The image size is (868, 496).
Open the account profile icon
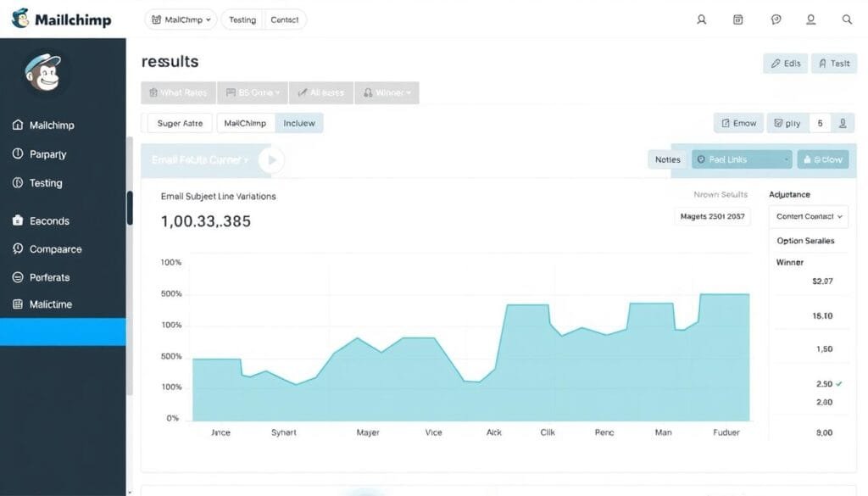[810, 19]
